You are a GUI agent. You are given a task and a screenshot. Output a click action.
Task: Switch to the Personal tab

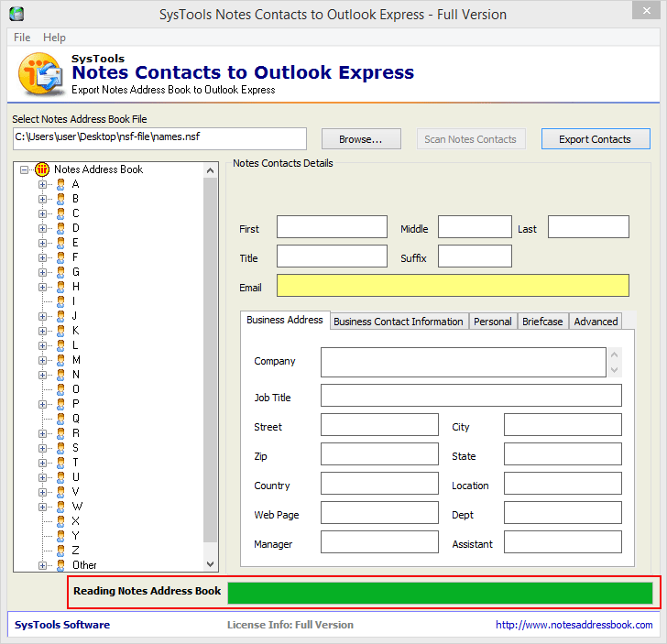(493, 322)
